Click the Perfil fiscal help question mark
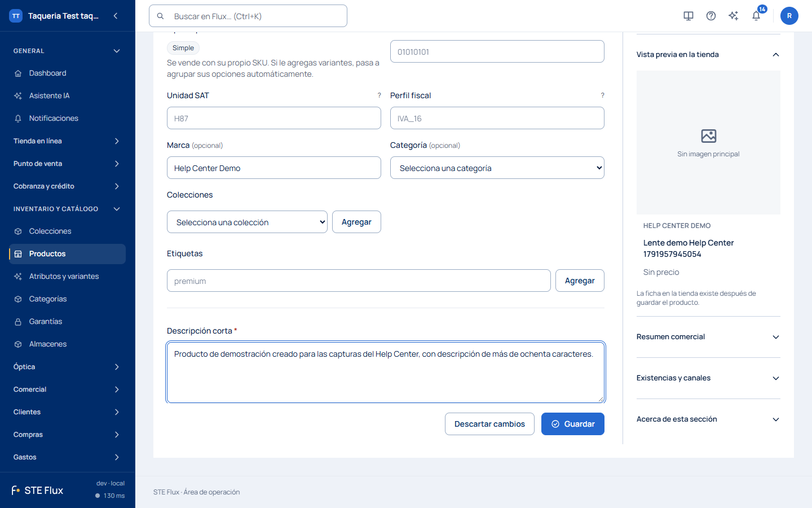Viewport: 812px width, 508px height. click(x=603, y=95)
